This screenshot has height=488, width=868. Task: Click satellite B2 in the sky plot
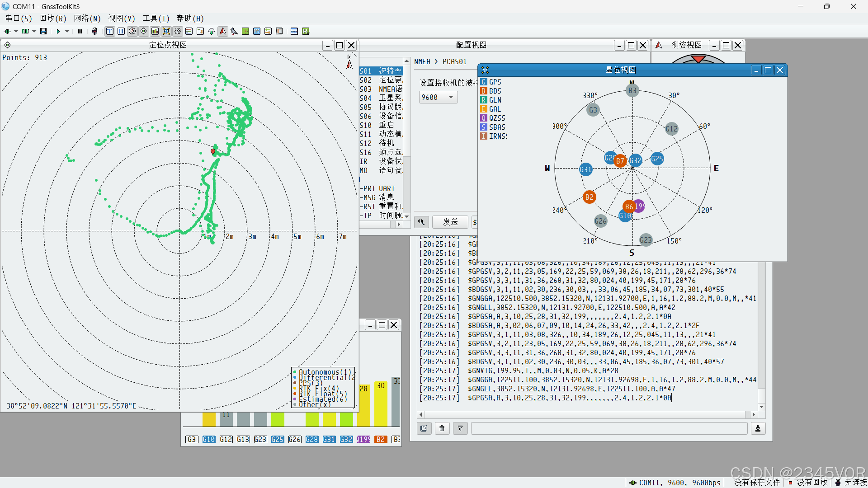[589, 197]
